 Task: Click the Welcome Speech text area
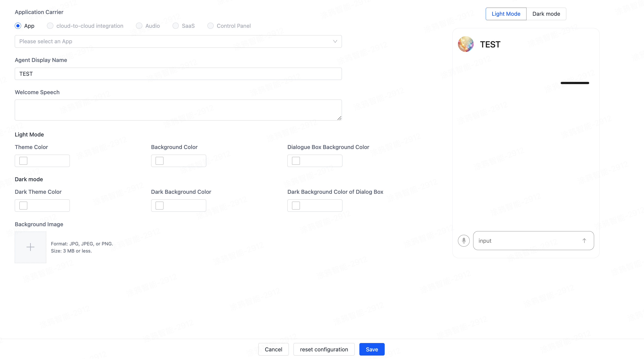tap(178, 110)
